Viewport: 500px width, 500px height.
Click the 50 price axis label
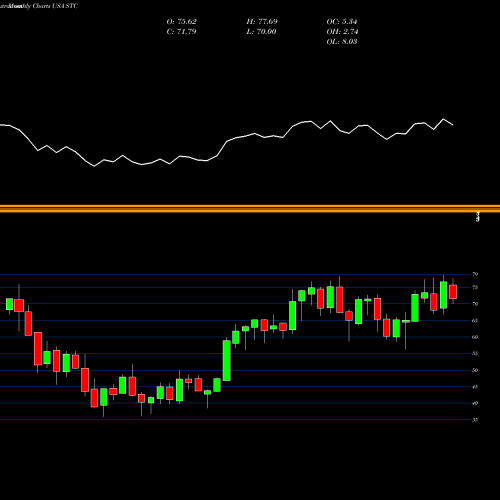(475, 370)
